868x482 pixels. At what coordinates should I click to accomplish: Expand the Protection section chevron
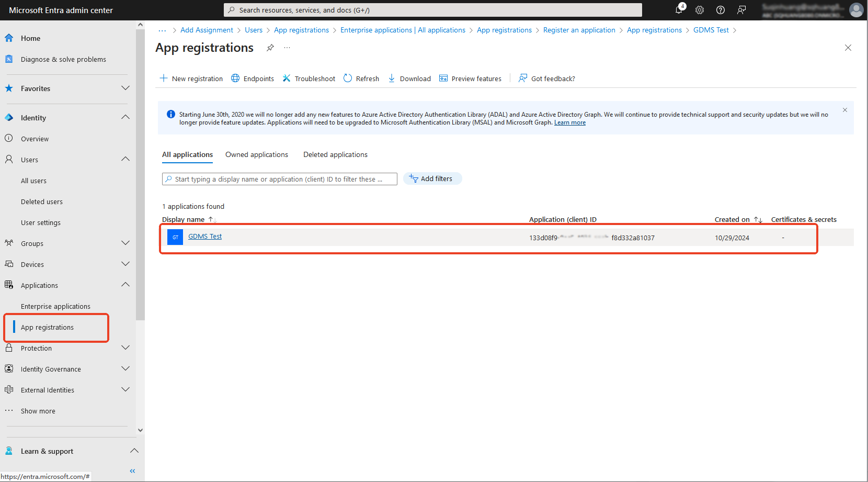tap(125, 348)
